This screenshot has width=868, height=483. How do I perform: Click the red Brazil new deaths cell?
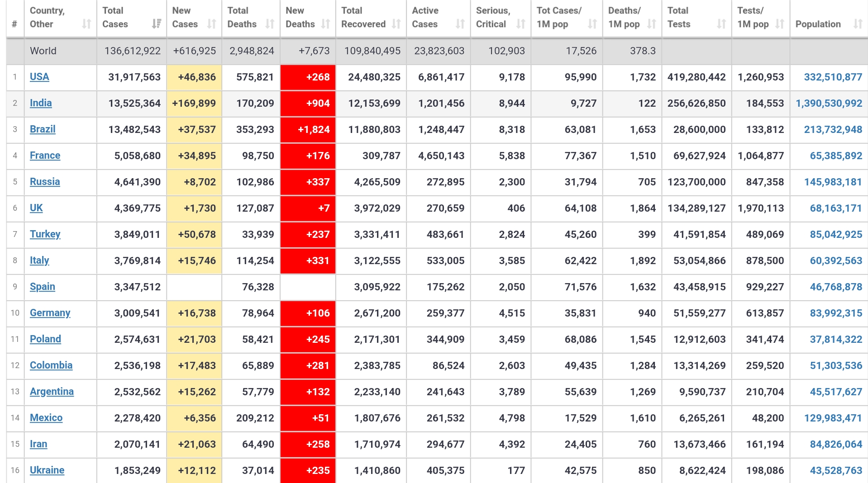(x=308, y=130)
